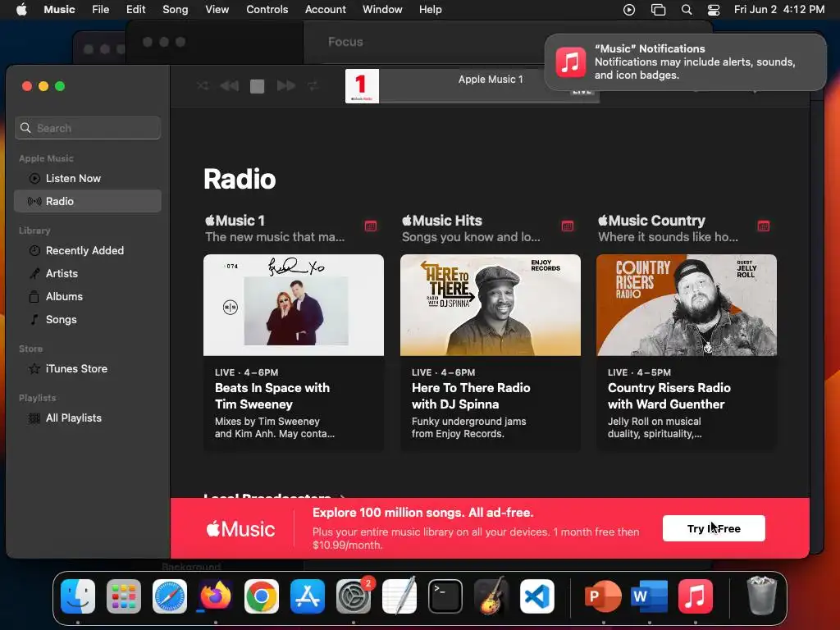Open the Music menu in menu bar
The height and width of the screenshot is (630, 840).
[59, 10]
